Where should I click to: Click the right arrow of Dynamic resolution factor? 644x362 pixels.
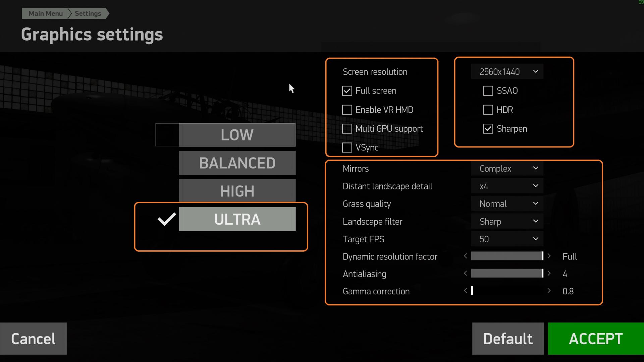click(x=549, y=256)
